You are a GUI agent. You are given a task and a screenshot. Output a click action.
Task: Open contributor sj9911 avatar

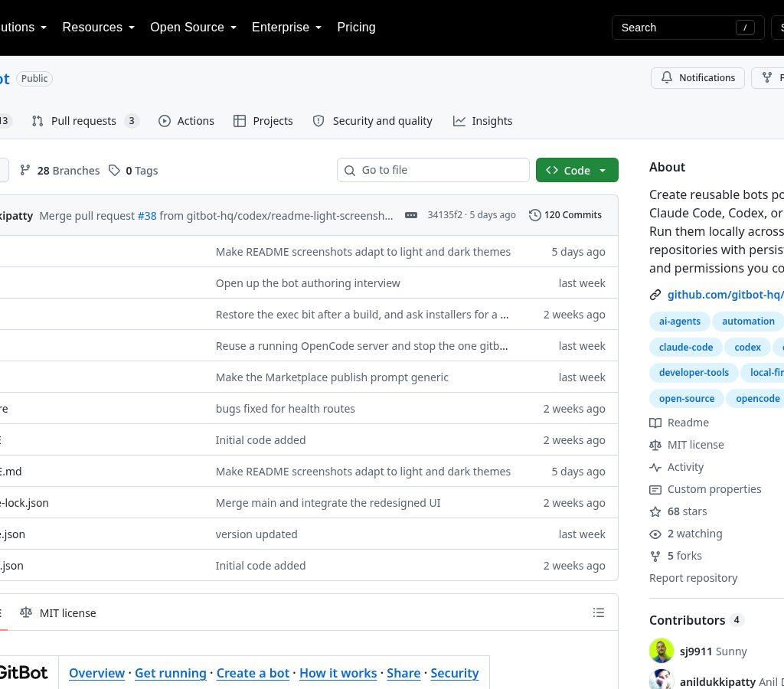(661, 651)
